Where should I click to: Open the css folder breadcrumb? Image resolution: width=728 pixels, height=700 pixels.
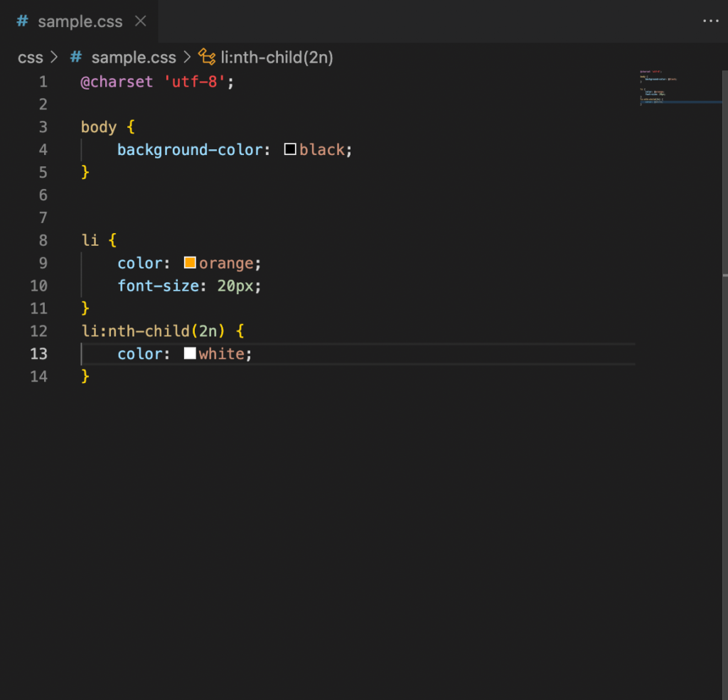point(30,58)
